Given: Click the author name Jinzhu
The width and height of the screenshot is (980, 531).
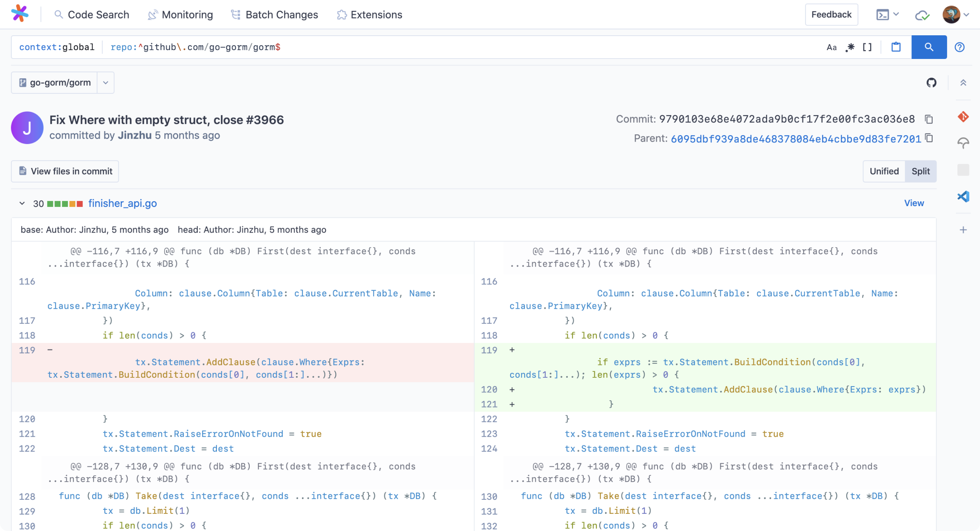Looking at the screenshot, I should [x=134, y=136].
